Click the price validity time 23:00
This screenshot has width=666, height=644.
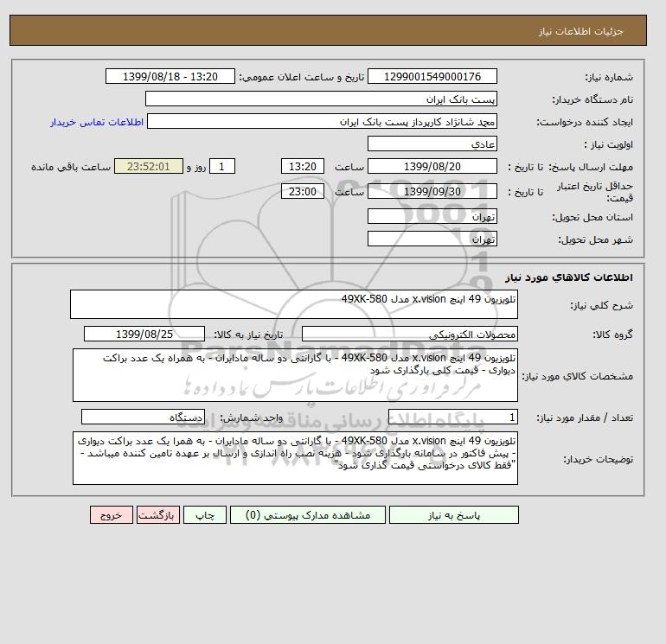pos(303,191)
